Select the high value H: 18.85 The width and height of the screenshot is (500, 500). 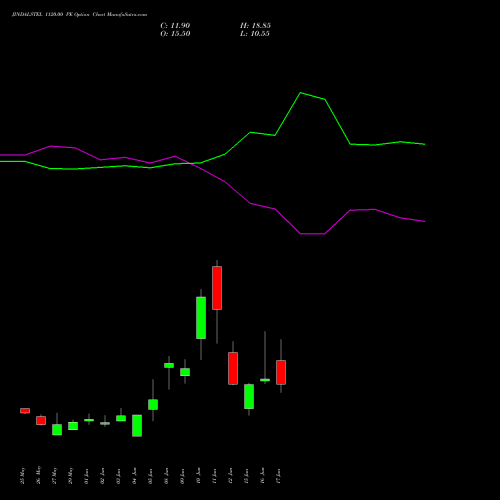coord(255,26)
